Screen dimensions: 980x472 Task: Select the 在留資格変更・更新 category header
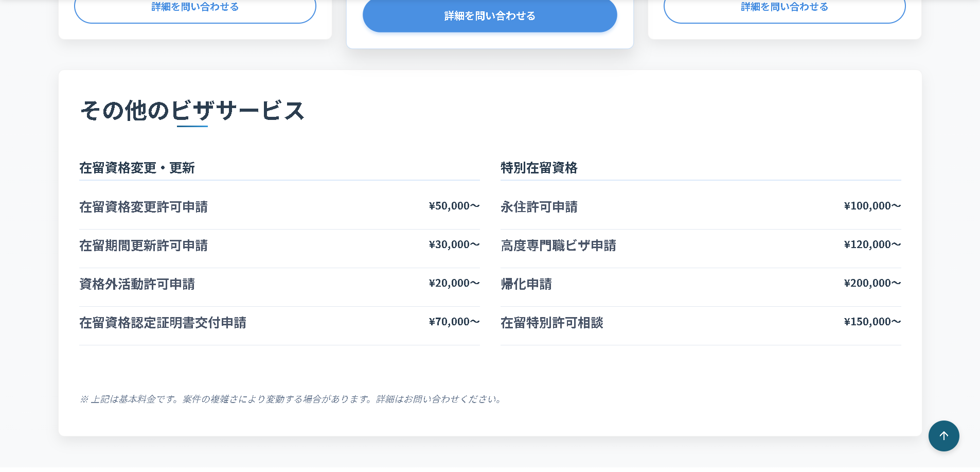pyautogui.click(x=137, y=168)
